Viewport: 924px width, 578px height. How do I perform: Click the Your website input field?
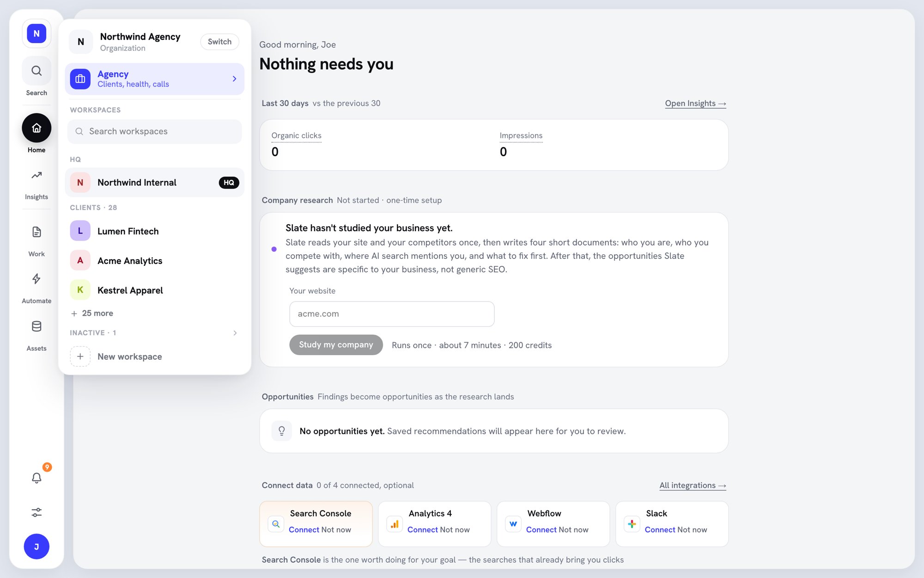point(392,314)
